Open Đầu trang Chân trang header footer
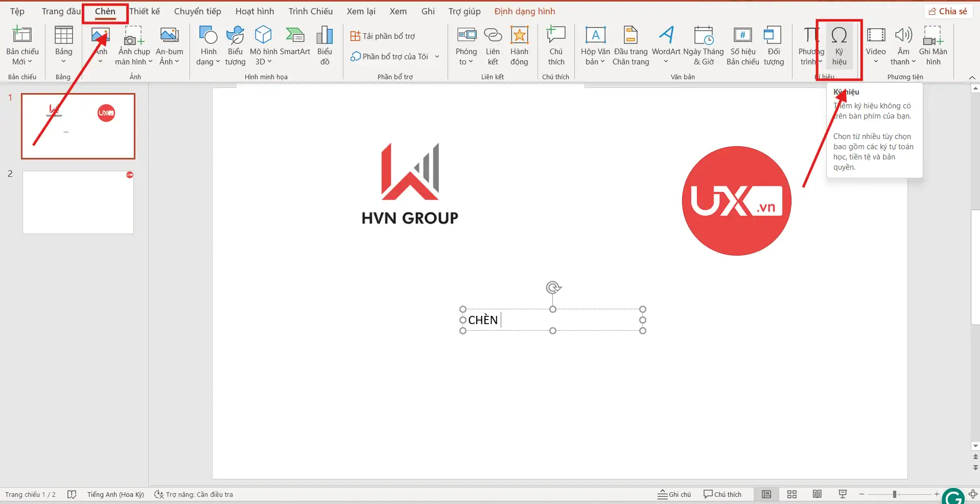Viewport: 980px width, 504px height. (x=631, y=46)
